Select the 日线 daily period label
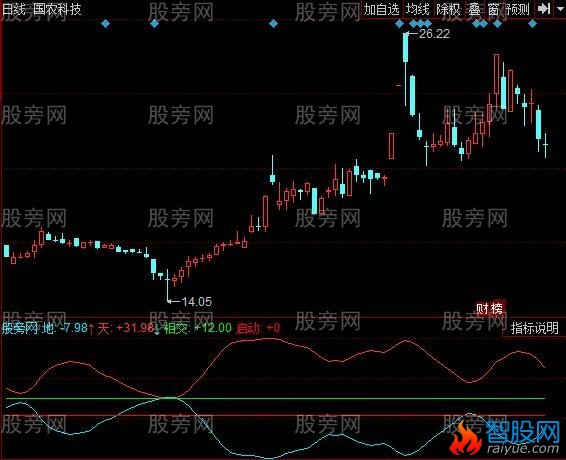 (14, 9)
